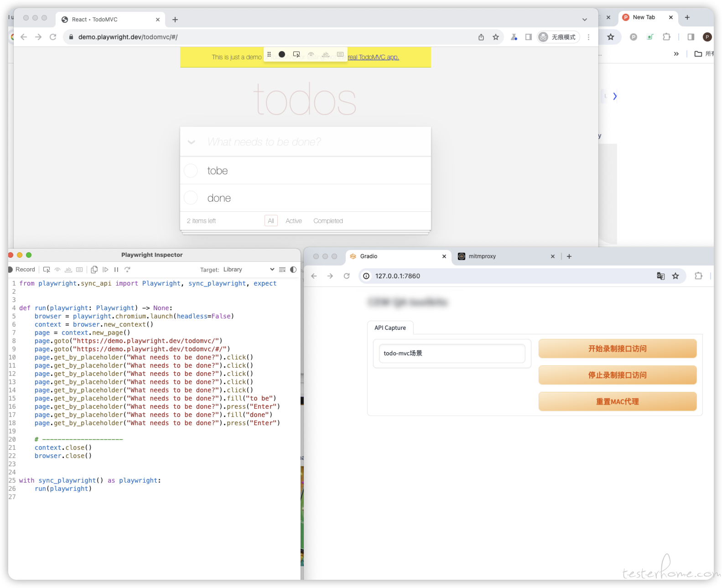Pick locator icon in floating Playwright toolbar
Screen dimensions: 722x588
(x=296, y=54)
